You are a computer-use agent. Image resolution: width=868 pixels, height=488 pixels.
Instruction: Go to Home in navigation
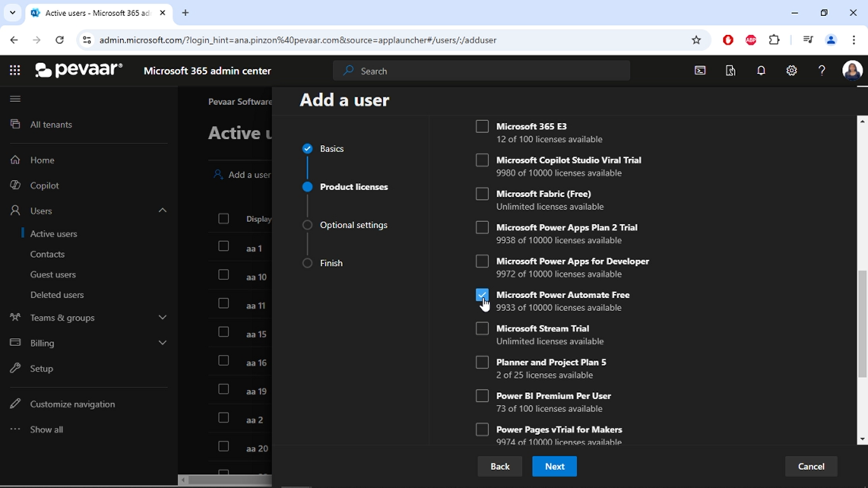pos(42,160)
